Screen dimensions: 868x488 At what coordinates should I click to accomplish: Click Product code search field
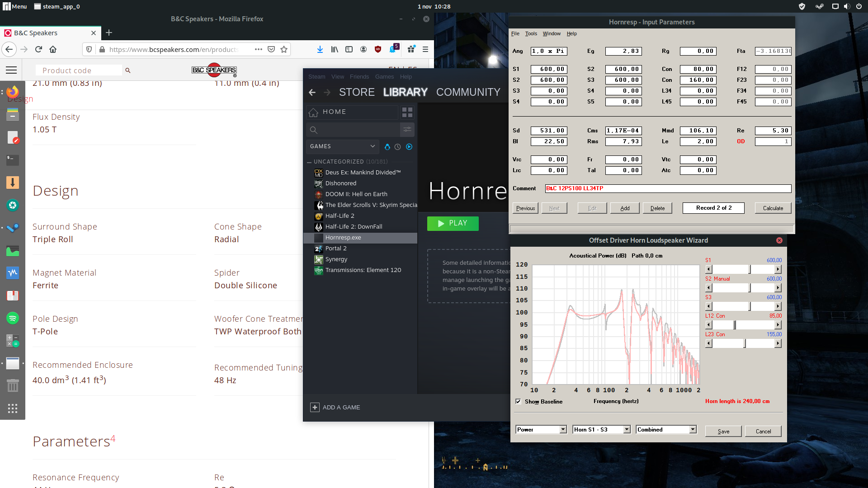79,70
